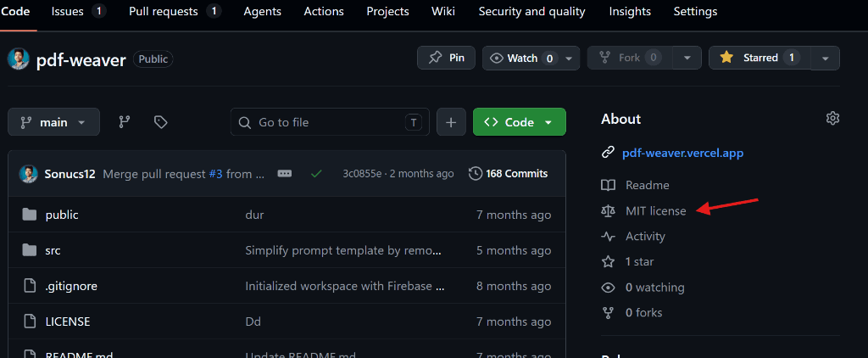This screenshot has width=868, height=358.
Task: Jump to Readme from About panel
Action: tap(647, 185)
